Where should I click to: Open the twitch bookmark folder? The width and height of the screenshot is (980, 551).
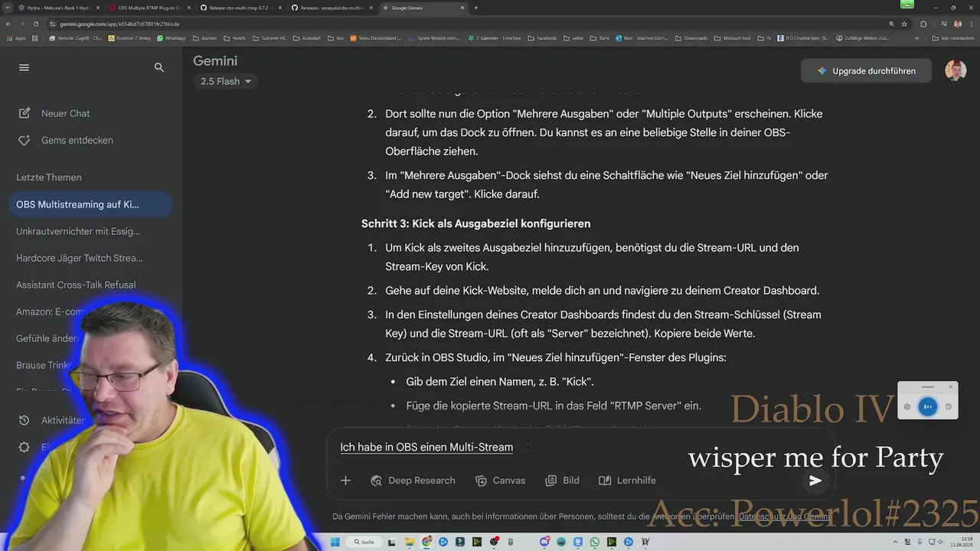point(235,37)
